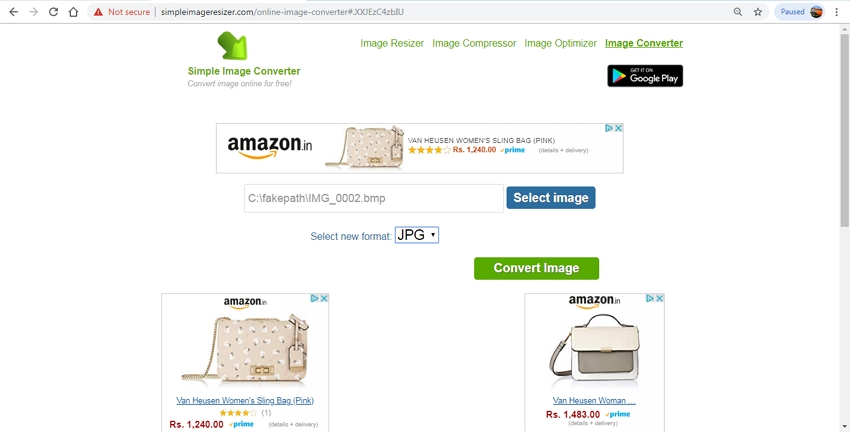The image size is (850, 432).
Task: Click the Select image button
Action: click(x=551, y=198)
